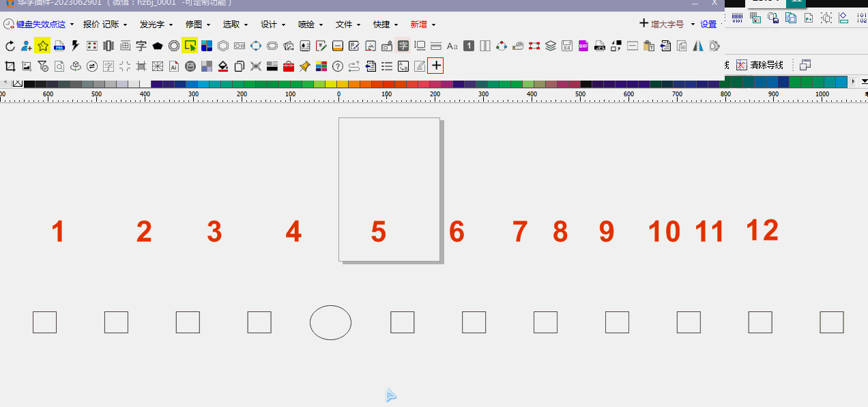Click the crop tool icon
The width and height of the screenshot is (868, 407).
point(10,66)
